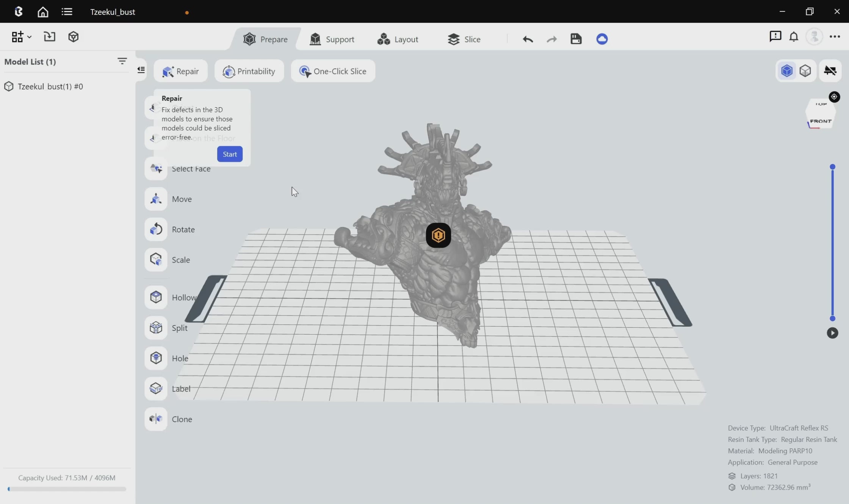Open the model list filter menu

pyautogui.click(x=122, y=61)
